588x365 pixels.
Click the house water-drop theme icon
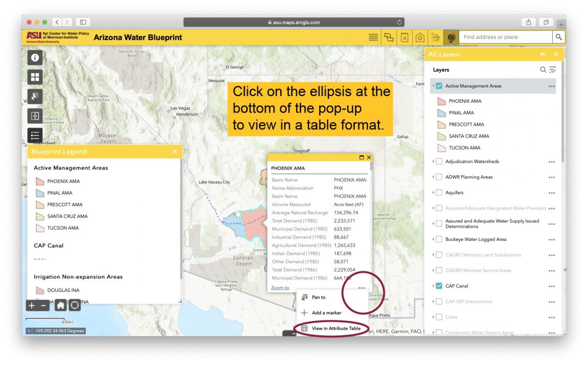[x=420, y=37]
